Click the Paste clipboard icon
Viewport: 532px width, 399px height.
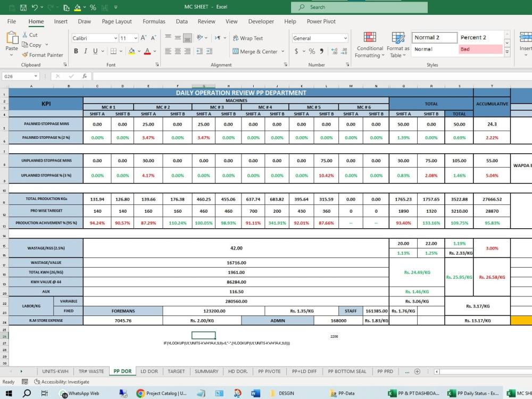coord(12,37)
